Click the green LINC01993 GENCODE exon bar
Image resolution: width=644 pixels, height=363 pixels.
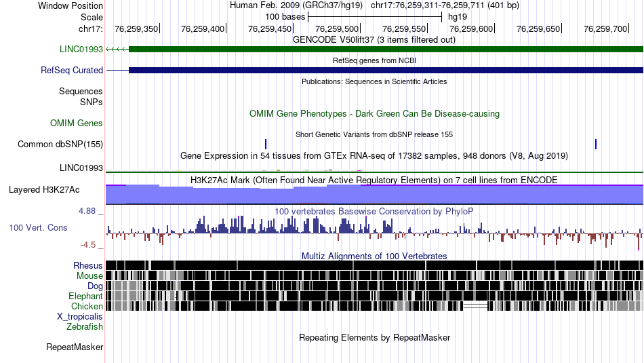tap(386, 50)
